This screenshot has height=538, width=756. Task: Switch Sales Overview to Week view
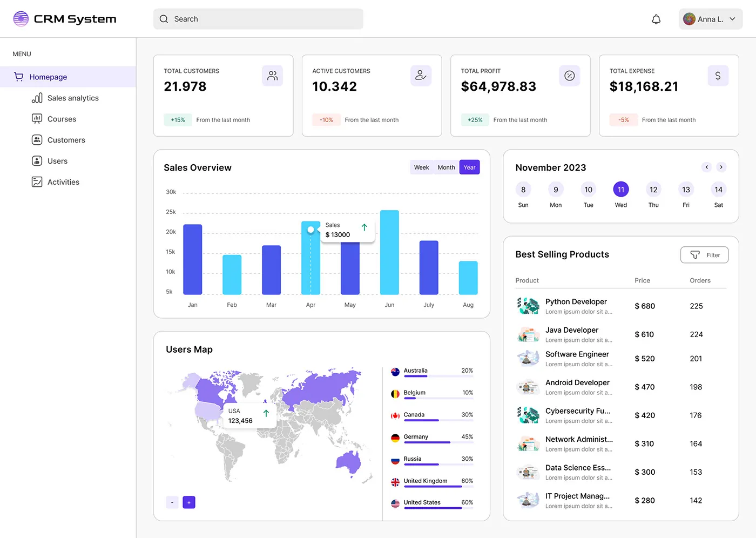tap(421, 167)
